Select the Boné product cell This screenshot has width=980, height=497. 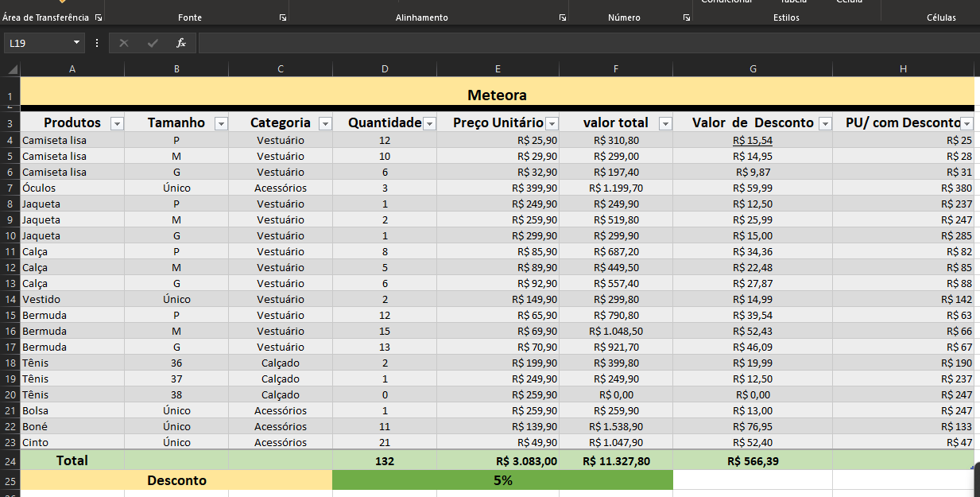(72, 426)
